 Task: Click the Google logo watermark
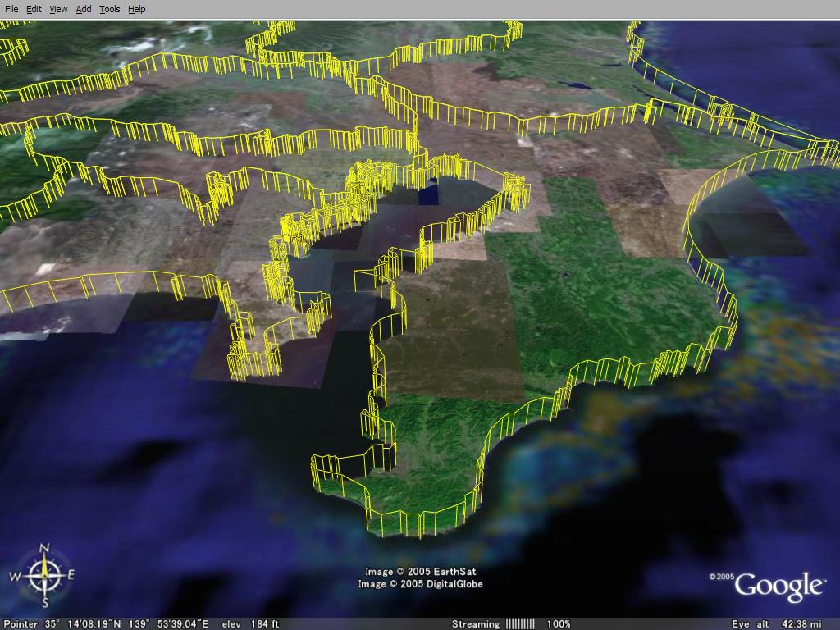pyautogui.click(x=778, y=586)
